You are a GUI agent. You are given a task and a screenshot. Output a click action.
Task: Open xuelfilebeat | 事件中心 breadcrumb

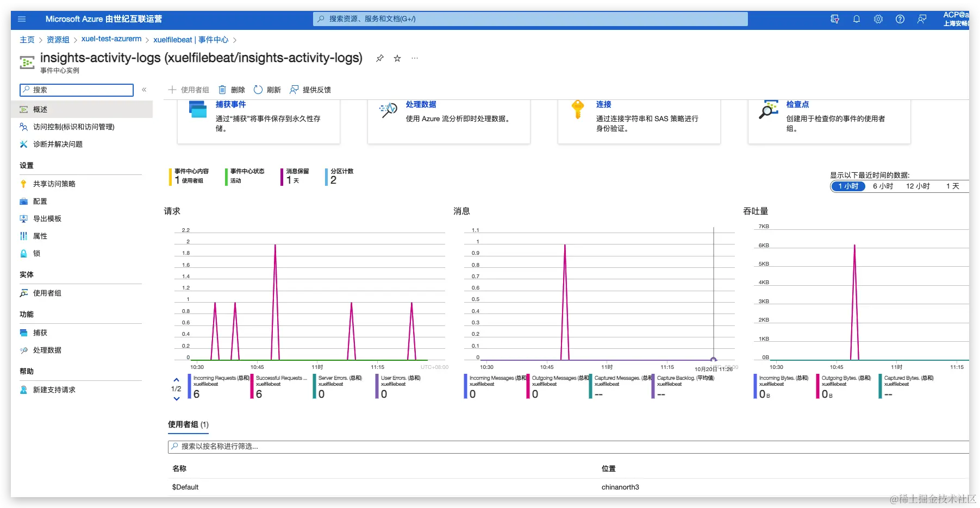tap(191, 40)
